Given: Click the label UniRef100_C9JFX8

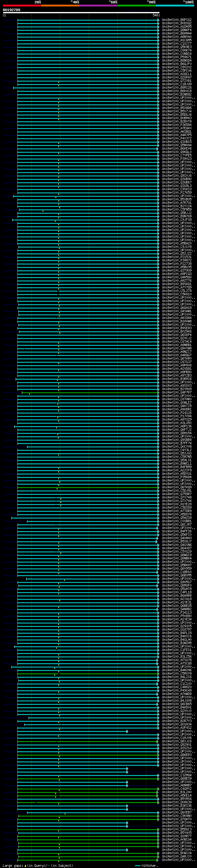Looking at the screenshot, I should tap(177, 220).
